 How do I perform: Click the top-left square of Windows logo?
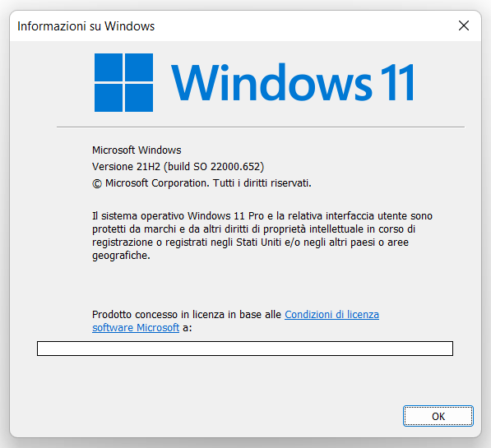pyautogui.click(x=109, y=67)
